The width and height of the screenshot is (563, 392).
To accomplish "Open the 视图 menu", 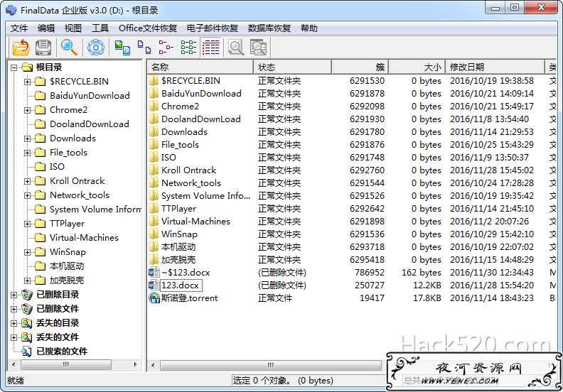I will point(73,28).
